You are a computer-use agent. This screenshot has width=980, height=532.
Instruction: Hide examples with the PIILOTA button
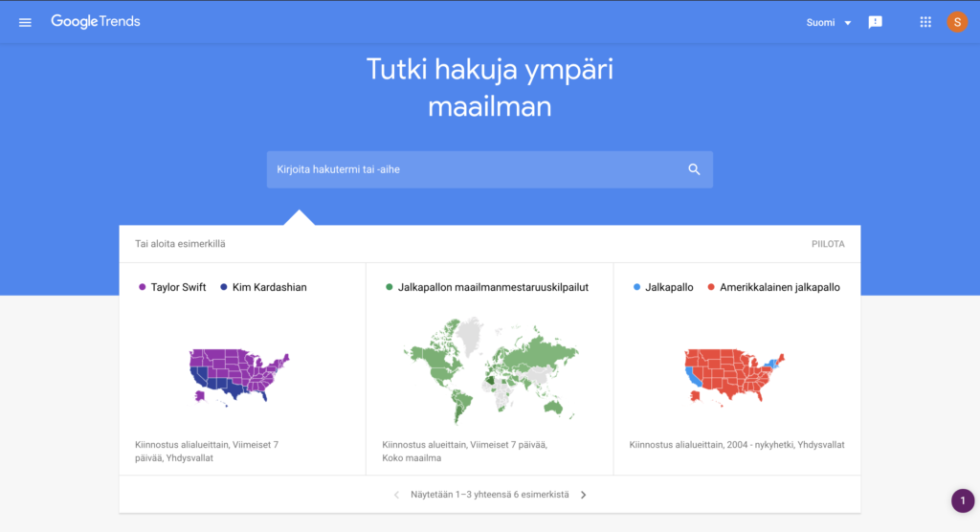[x=828, y=244]
